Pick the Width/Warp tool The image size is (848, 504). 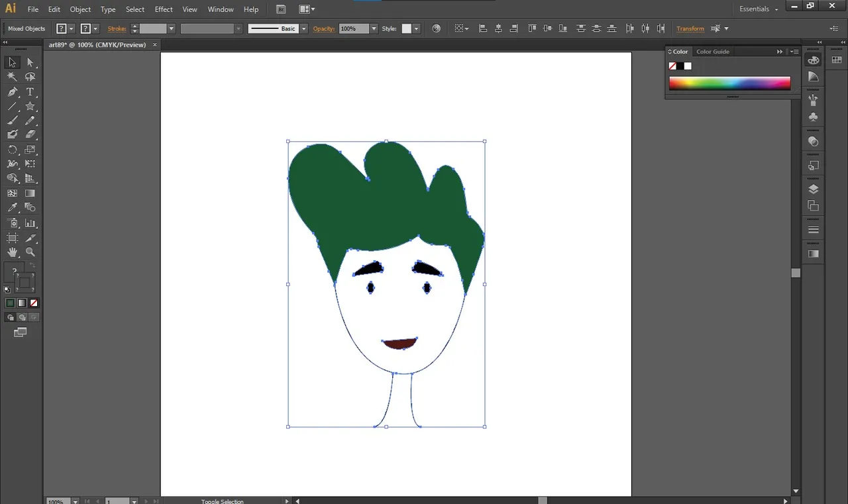pos(12,164)
